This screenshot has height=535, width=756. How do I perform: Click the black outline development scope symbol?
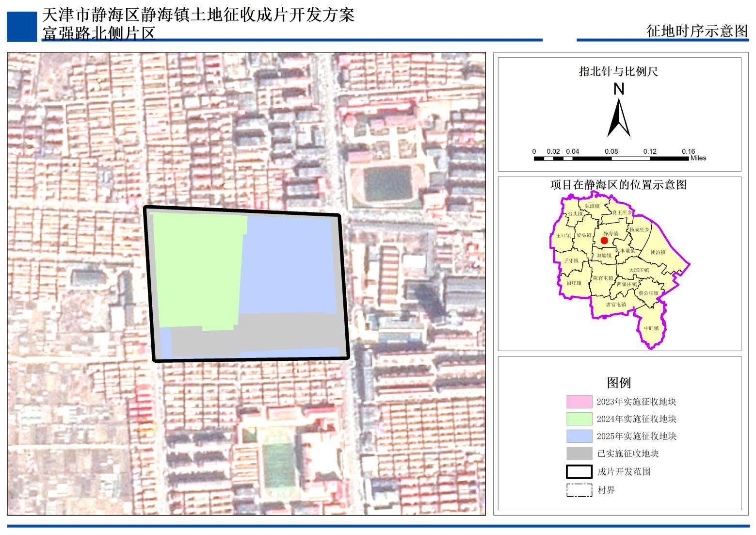(579, 471)
